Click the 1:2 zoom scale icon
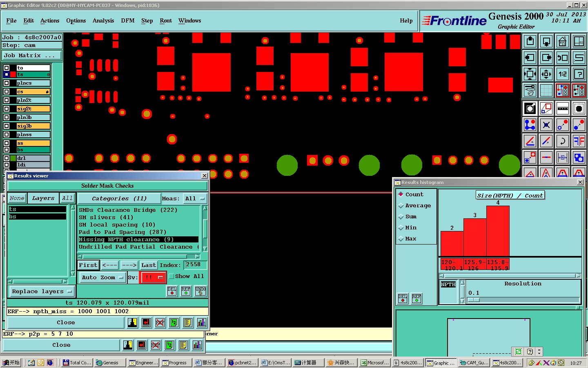This screenshot has height=368, width=588. pyautogui.click(x=563, y=74)
